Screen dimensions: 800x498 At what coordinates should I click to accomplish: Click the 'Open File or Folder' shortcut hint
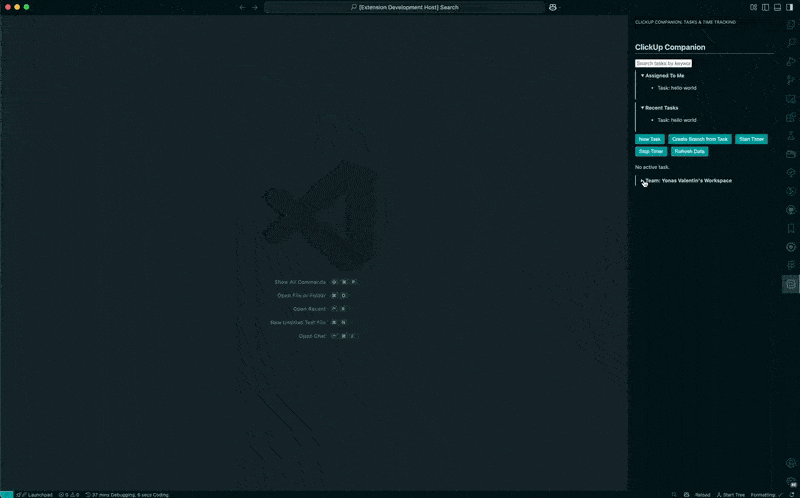tap(302, 295)
